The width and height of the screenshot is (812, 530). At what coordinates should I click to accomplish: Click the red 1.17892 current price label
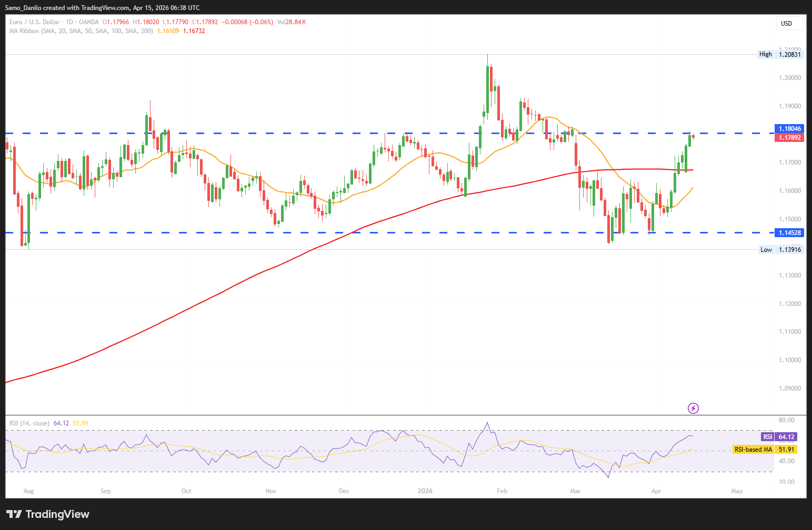click(789, 138)
